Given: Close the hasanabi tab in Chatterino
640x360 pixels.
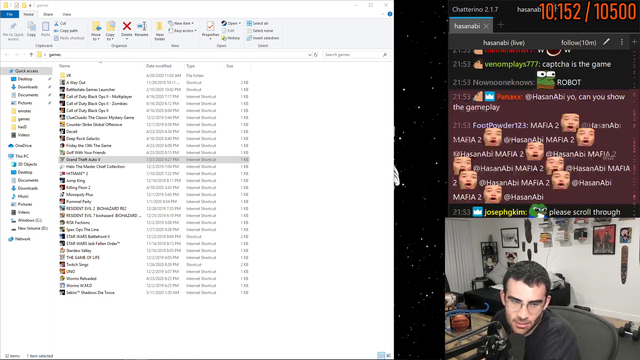Looking at the screenshot, I should pyautogui.click(x=486, y=26).
